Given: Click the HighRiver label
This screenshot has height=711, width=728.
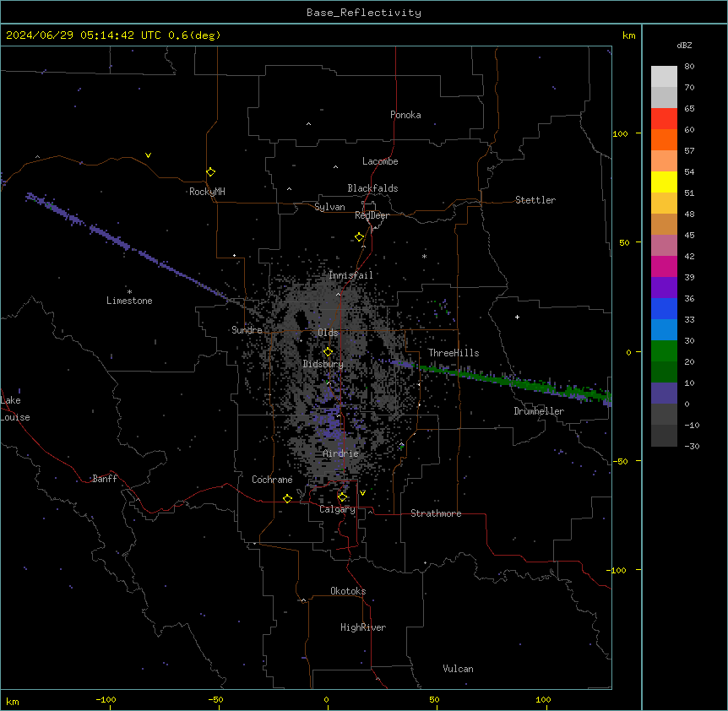Looking at the screenshot, I should coord(363,627).
